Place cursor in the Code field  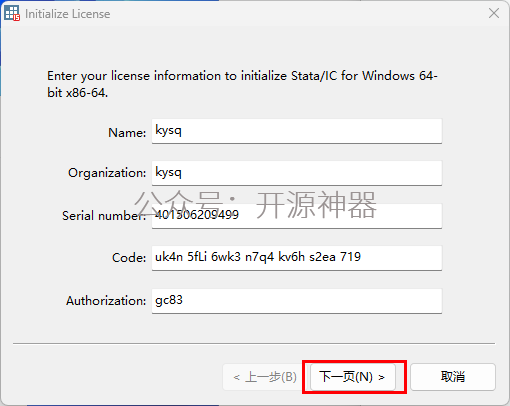(297, 258)
